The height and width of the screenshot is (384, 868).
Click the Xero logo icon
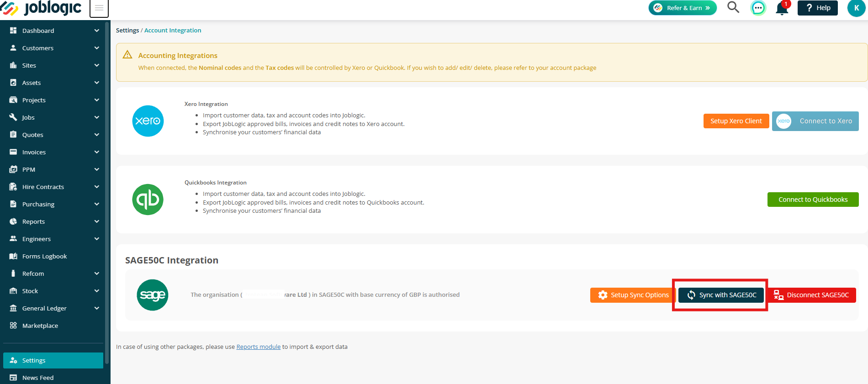148,121
